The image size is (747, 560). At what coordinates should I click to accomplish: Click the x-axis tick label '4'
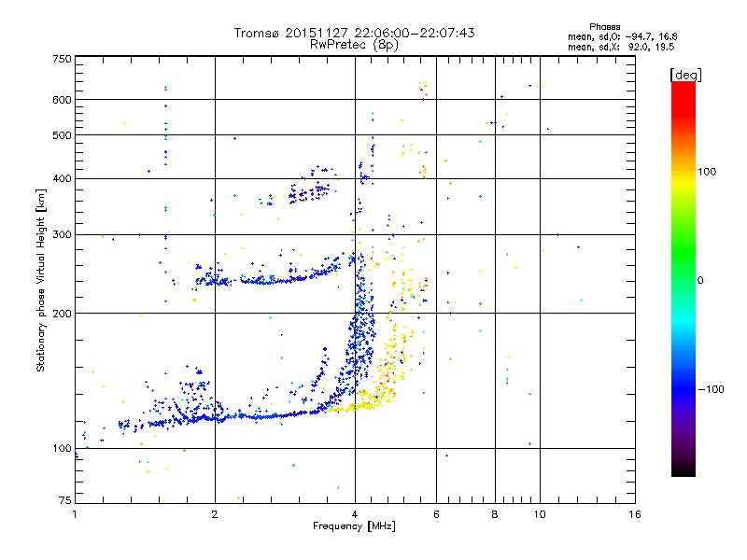(x=355, y=514)
